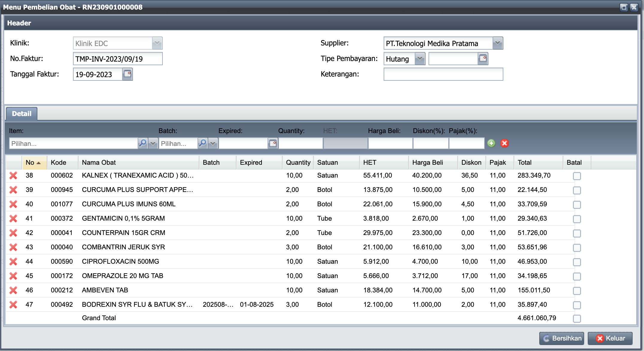Open Tipe Pembayaran Hutang dropdown
644x351 pixels.
pos(420,59)
